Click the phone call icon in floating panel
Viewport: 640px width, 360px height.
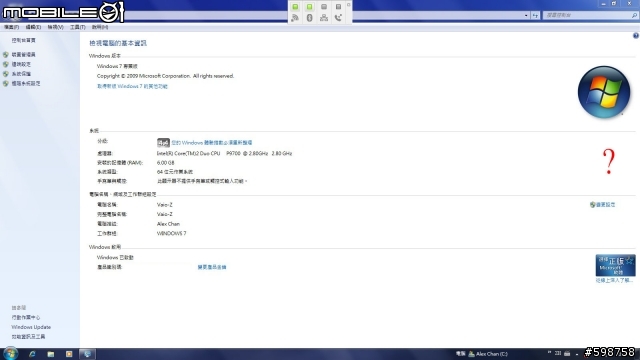[x=338, y=18]
